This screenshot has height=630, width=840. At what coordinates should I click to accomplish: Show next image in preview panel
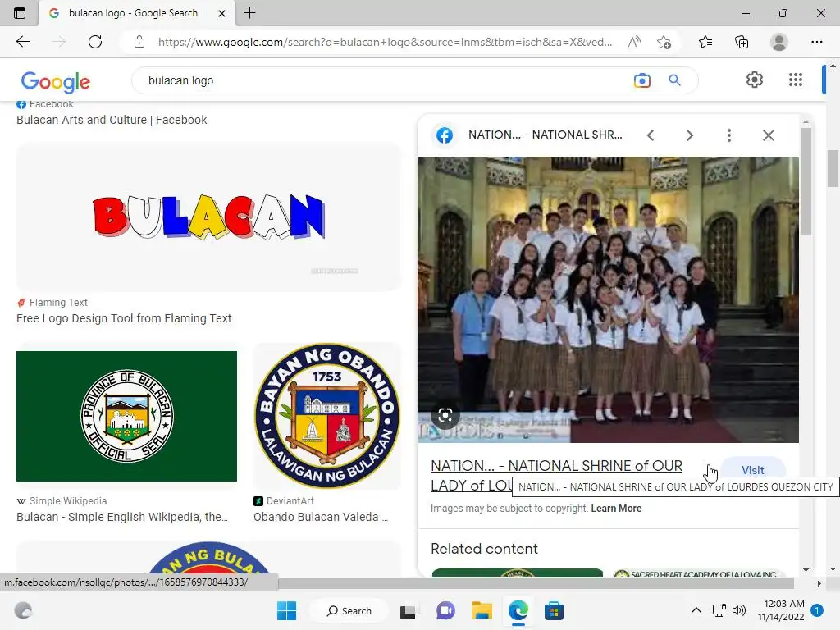[689, 135]
